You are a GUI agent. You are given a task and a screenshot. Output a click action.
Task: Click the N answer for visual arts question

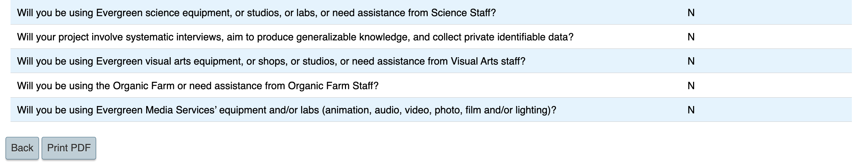691,61
